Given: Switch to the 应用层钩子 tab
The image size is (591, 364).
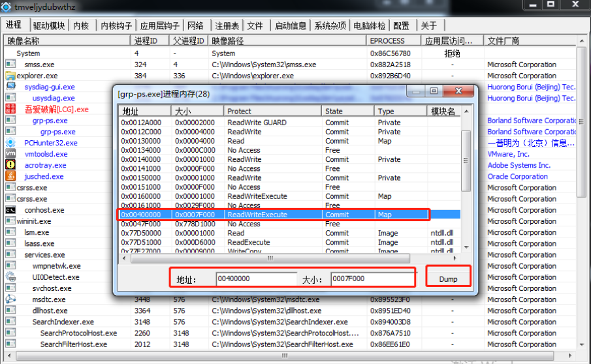Looking at the screenshot, I should [x=159, y=25].
